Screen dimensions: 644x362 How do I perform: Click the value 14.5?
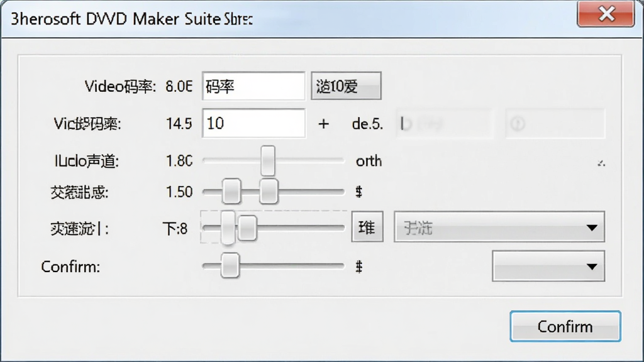[x=179, y=124]
